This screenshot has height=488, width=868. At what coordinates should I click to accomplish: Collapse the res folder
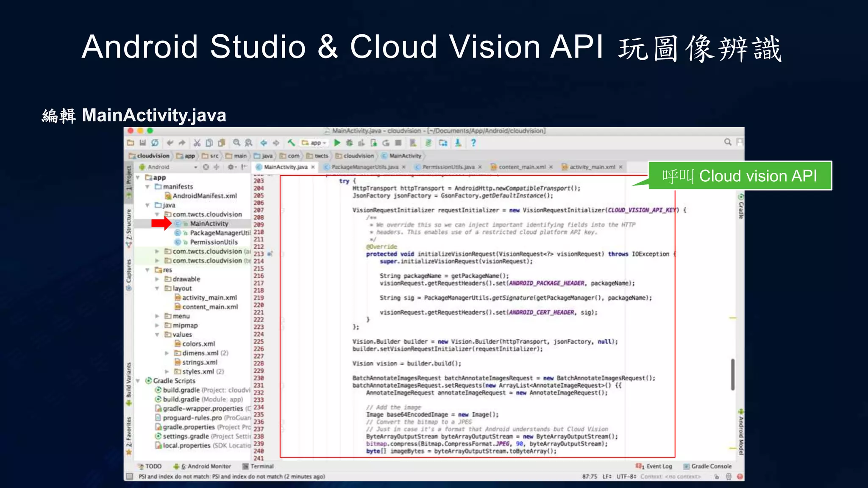tap(147, 270)
